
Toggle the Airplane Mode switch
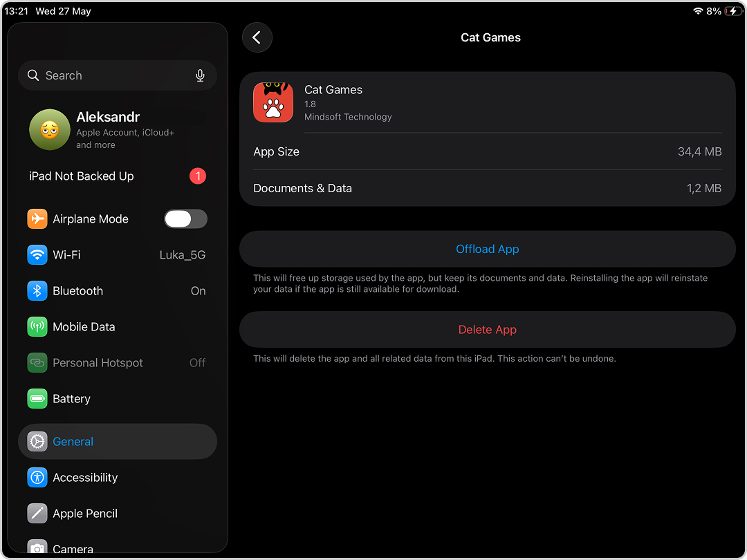point(186,219)
